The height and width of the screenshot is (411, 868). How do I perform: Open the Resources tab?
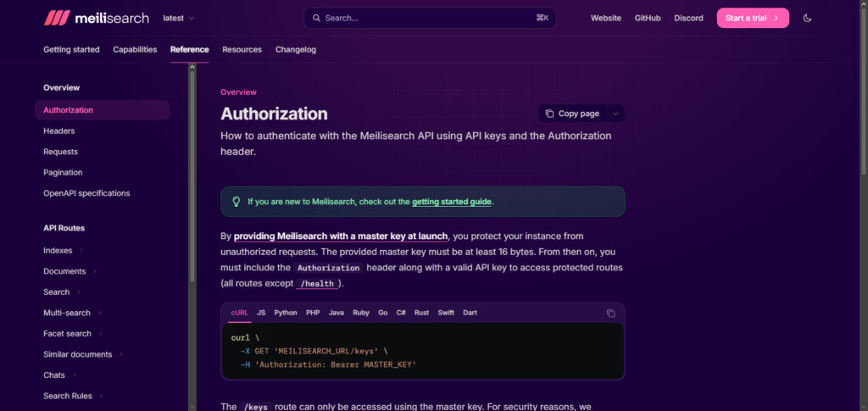pos(242,49)
